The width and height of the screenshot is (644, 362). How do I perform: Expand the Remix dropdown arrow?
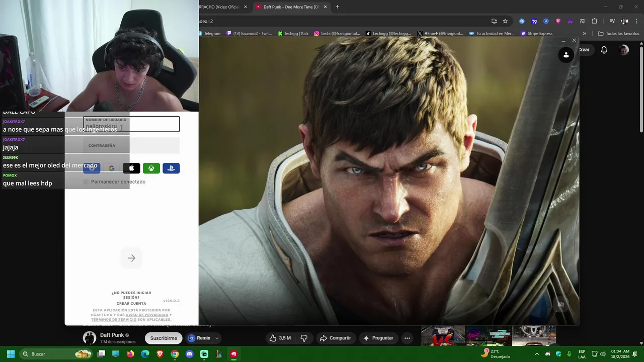[217, 338]
